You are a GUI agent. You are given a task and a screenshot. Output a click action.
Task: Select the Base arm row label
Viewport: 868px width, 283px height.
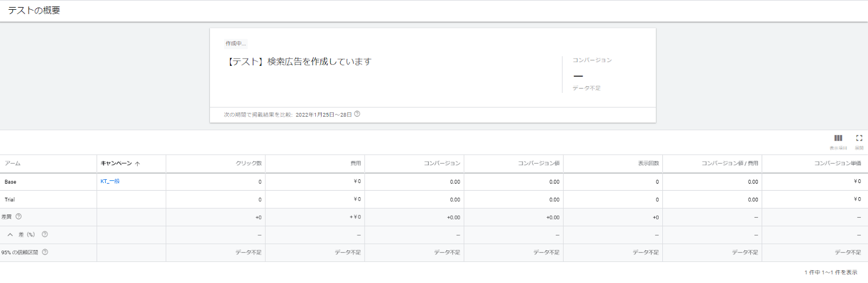click(x=10, y=182)
